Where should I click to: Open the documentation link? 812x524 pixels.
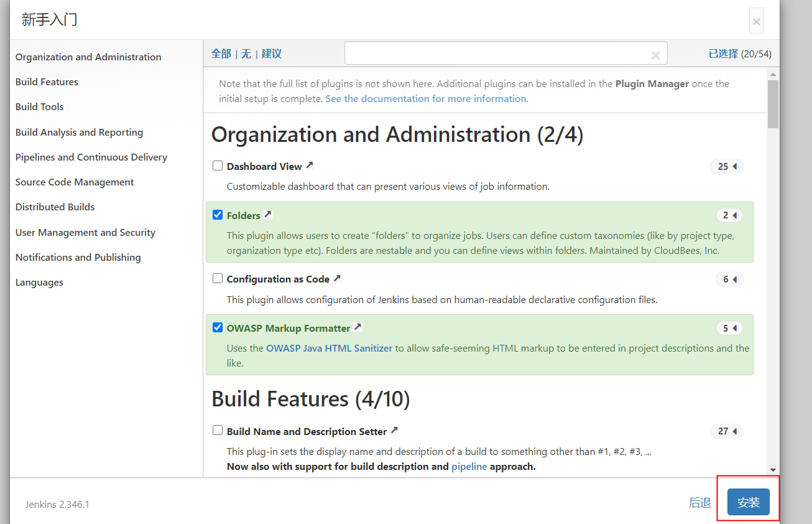(426, 98)
